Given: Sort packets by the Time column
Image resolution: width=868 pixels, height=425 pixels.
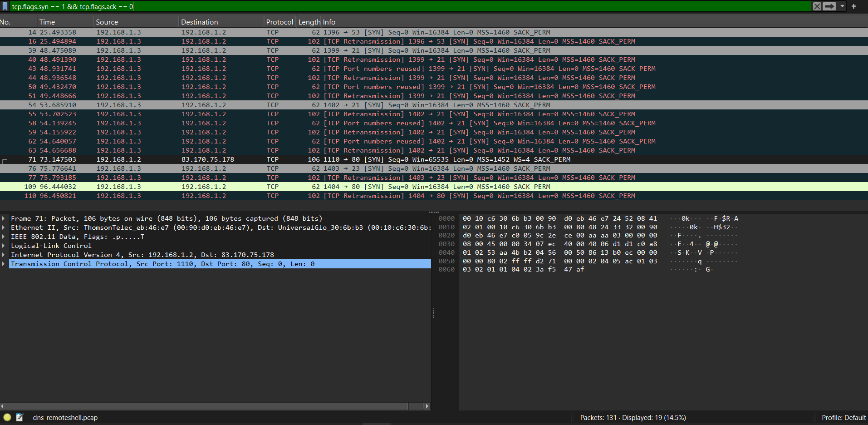Looking at the screenshot, I should tap(65, 22).
